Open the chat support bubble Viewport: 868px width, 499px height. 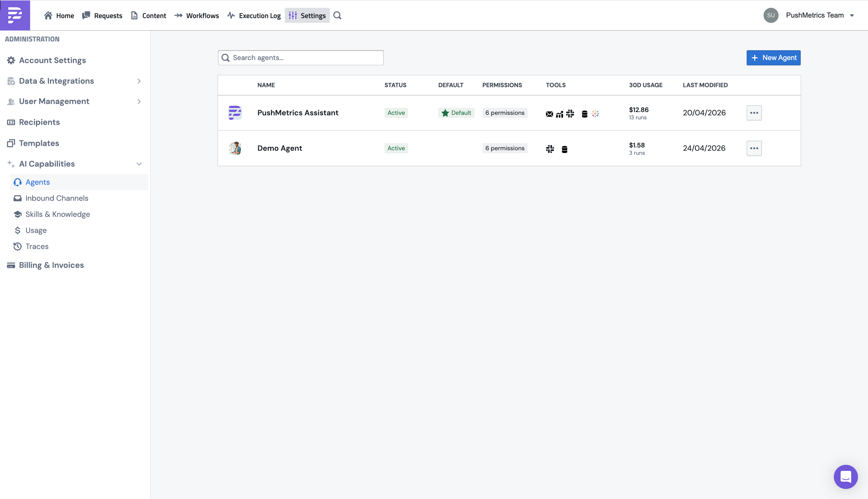click(845, 476)
